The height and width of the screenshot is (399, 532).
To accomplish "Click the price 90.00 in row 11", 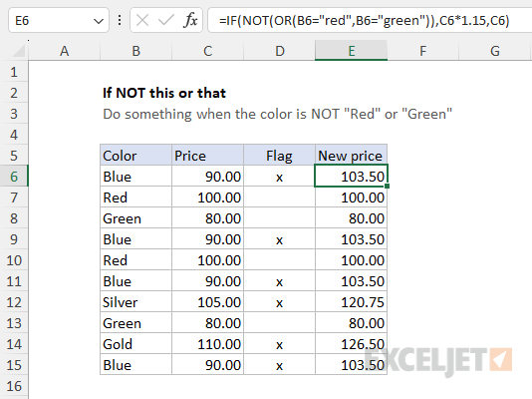I will (x=207, y=281).
